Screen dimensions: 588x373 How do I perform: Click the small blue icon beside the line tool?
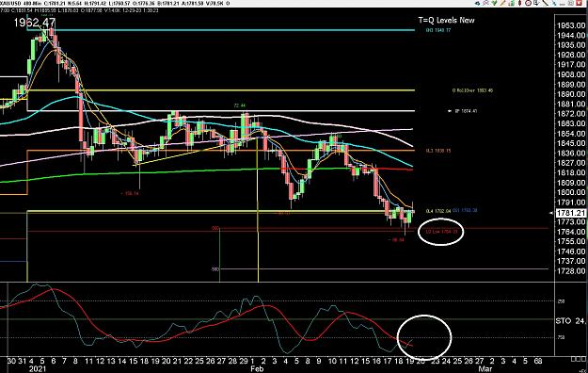555,4
